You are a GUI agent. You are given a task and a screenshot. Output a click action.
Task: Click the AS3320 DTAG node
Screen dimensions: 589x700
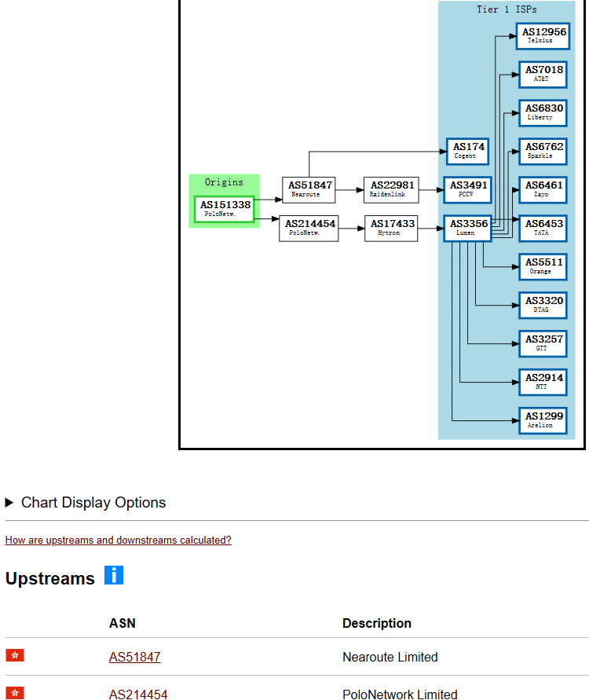point(543,306)
